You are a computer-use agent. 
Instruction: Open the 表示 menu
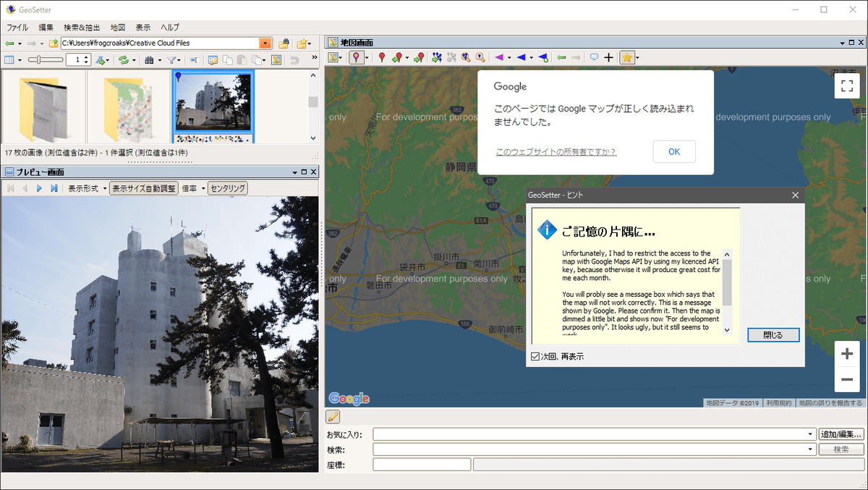point(143,28)
